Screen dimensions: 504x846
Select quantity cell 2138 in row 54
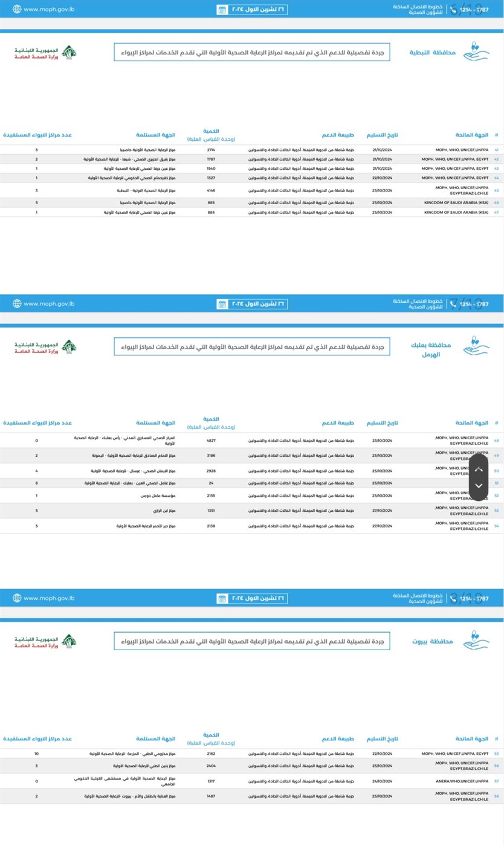pos(212,526)
